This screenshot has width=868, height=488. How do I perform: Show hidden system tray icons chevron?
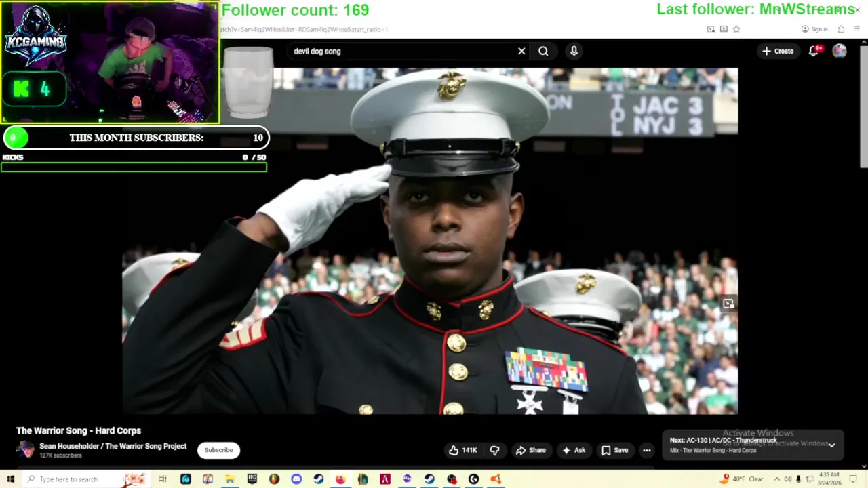pyautogui.click(x=776, y=479)
